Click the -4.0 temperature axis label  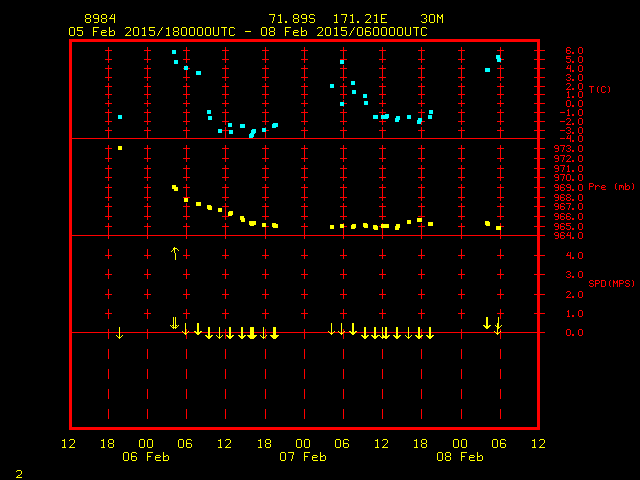pos(571,139)
